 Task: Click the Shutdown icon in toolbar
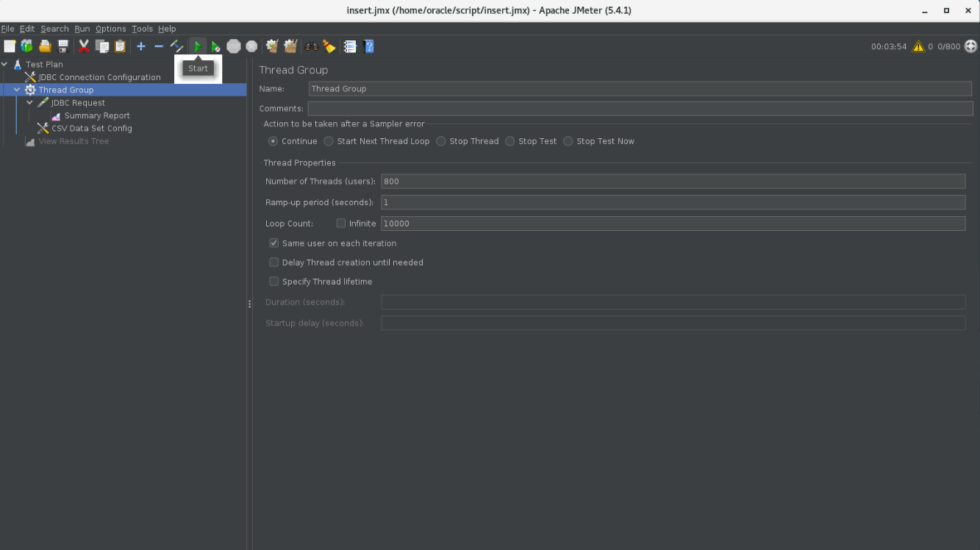pos(251,46)
